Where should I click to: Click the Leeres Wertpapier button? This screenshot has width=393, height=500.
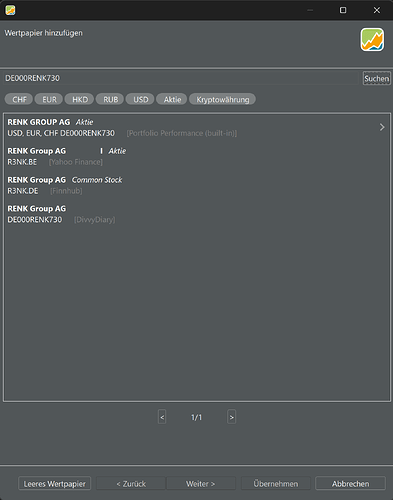[55, 483]
